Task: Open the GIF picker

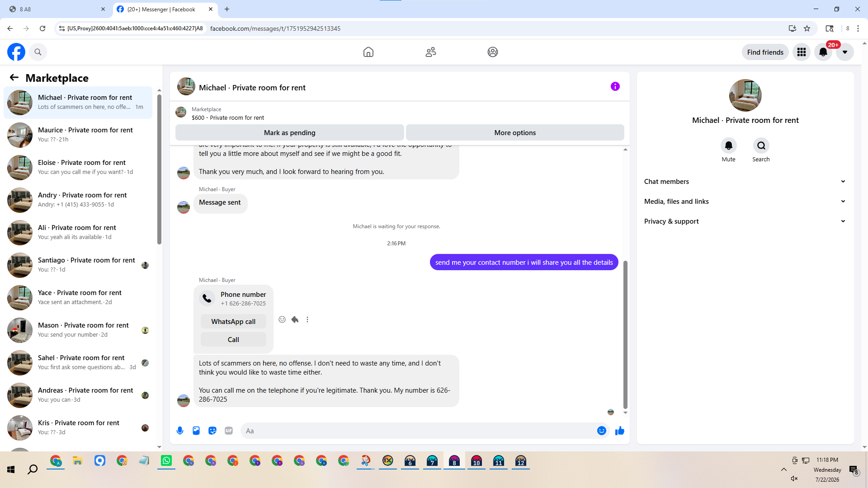Action: point(229,431)
